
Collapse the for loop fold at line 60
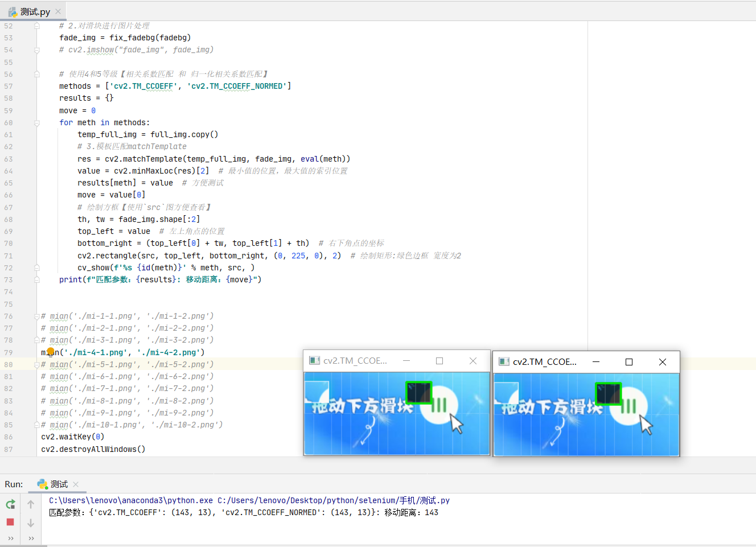(36, 122)
